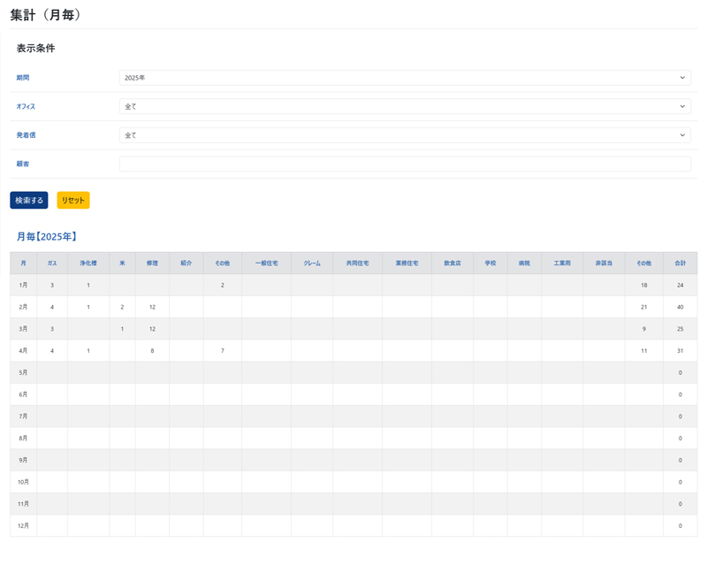Image resolution: width=707 pixels, height=588 pixels.
Task: Open the 期間 dropdown showing 2025年
Action: point(405,78)
